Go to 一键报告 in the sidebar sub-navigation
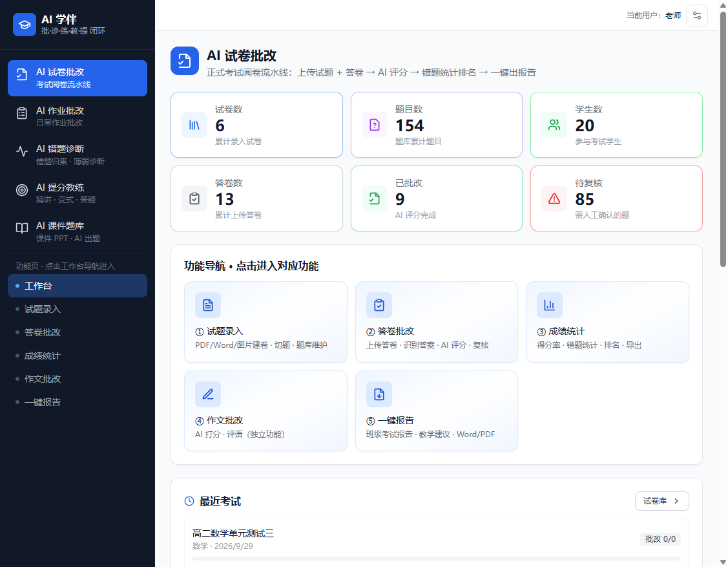Viewport: 728px width, 567px height. (x=78, y=402)
